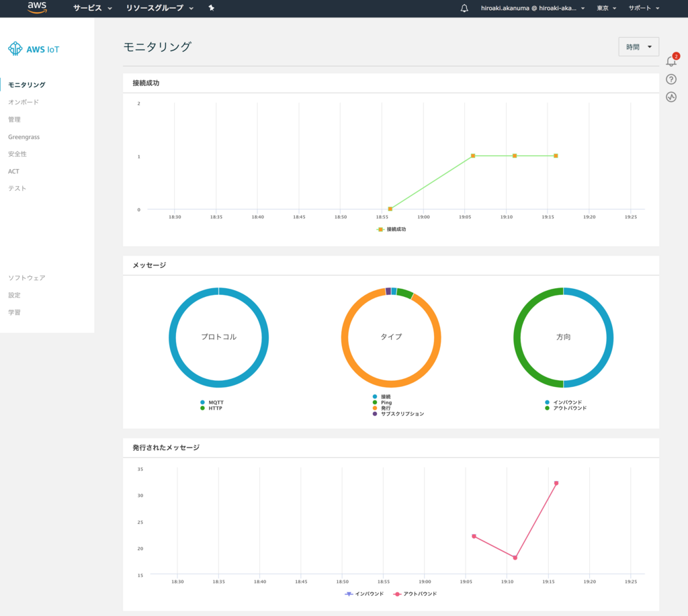Click the 接続成功 panel title

146,83
